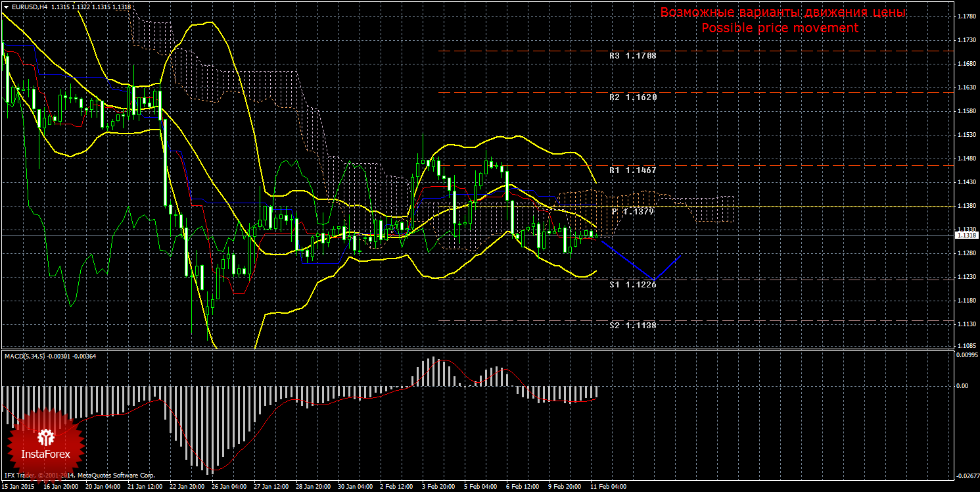
Task: Select the R2 1.1620 resistance label
Action: (x=632, y=97)
